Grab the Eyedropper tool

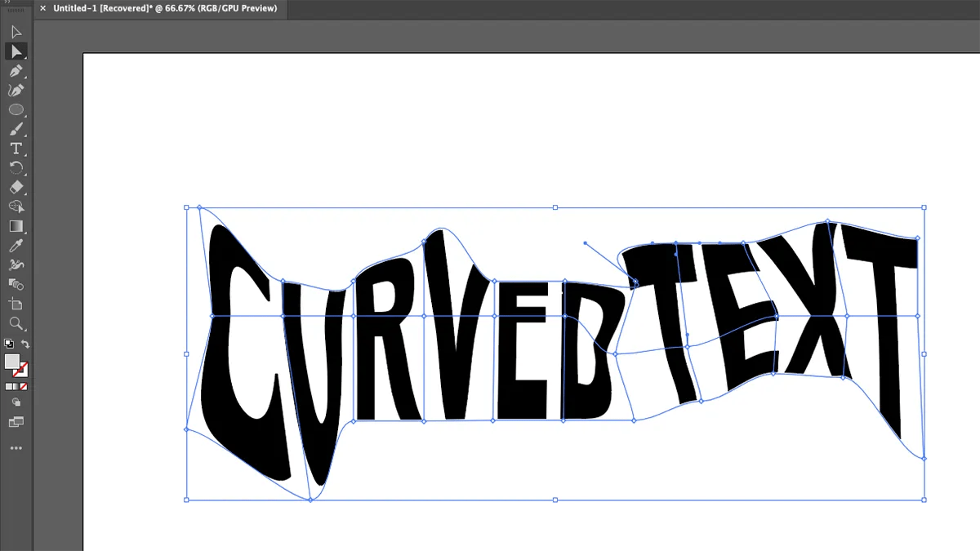[16, 246]
